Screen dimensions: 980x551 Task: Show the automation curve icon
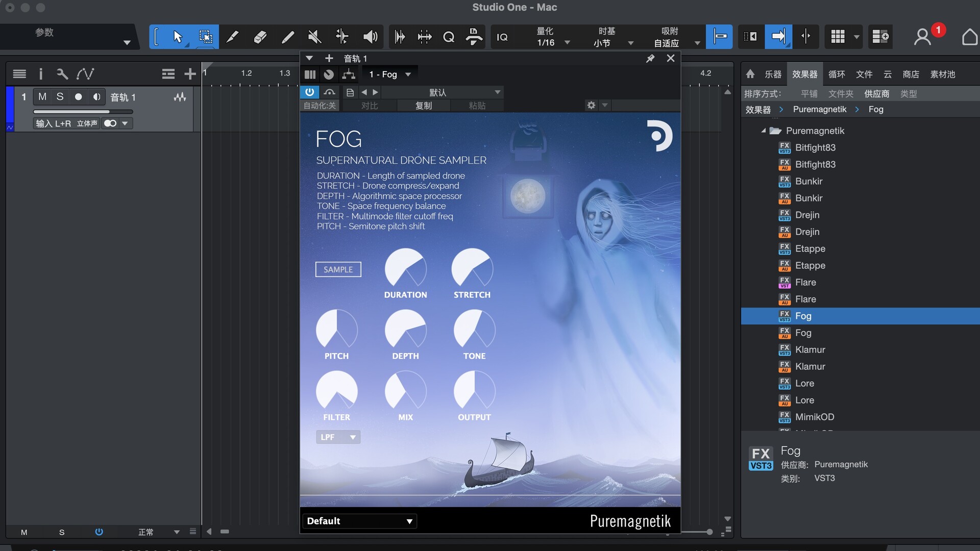tap(85, 74)
